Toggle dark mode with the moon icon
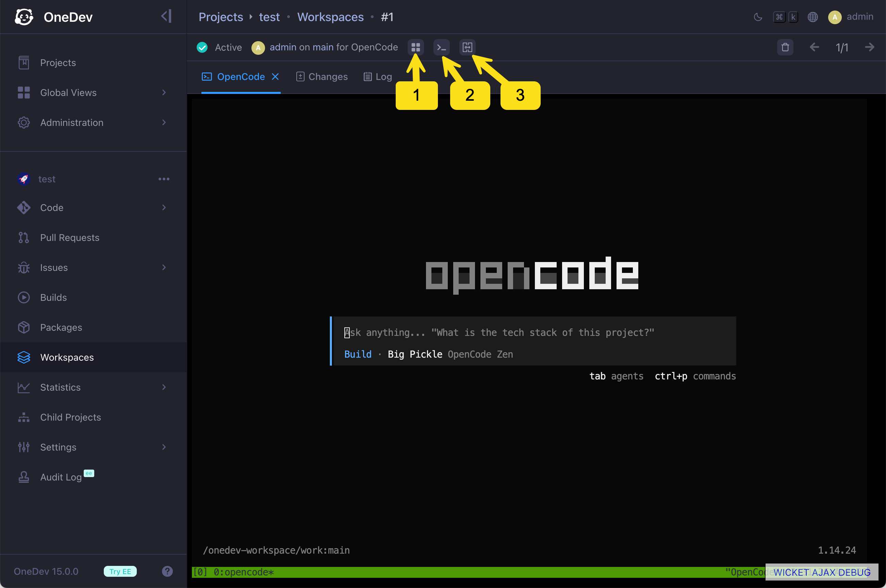 (x=758, y=17)
